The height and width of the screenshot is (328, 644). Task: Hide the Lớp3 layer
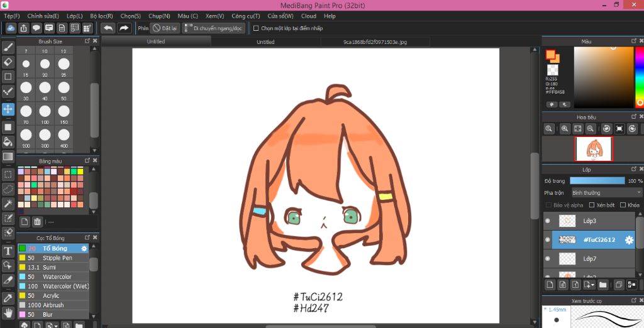pos(548,221)
